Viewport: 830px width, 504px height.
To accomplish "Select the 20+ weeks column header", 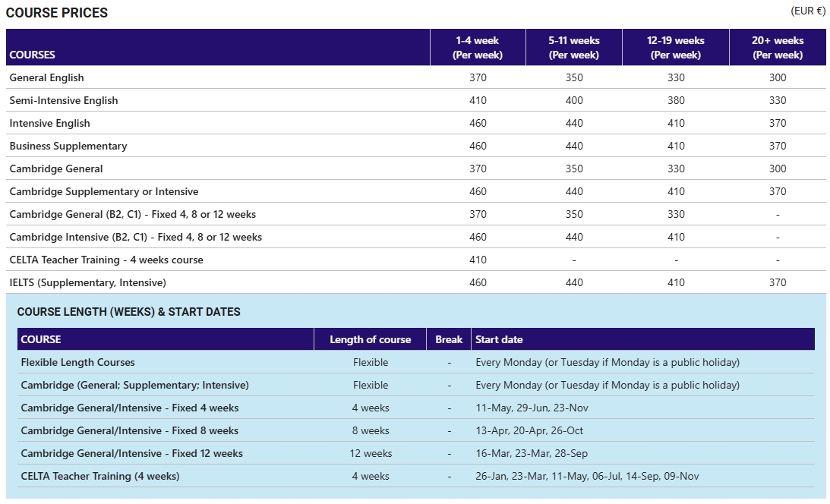I will pyautogui.click(x=777, y=47).
